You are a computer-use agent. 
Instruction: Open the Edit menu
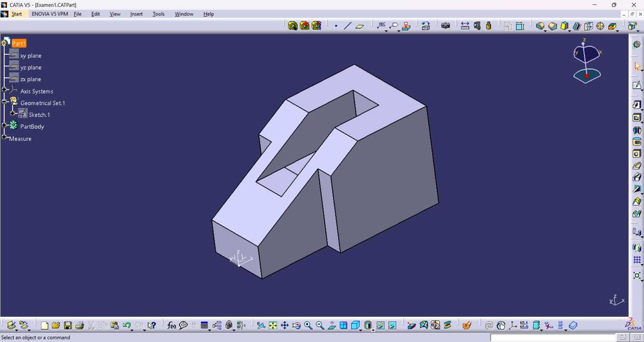96,14
